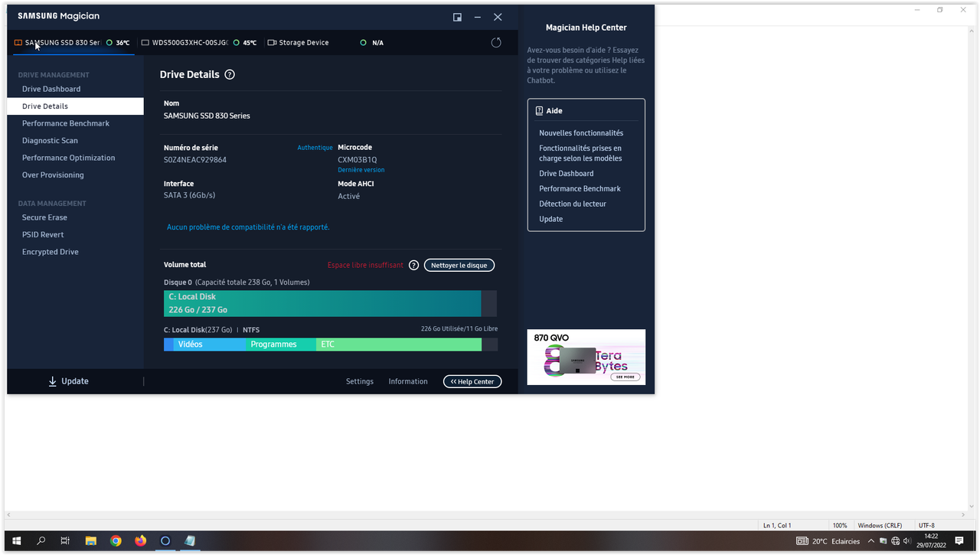Click the ETC segment of the storage bar
Viewport: 980px width, 555px height.
coord(399,344)
